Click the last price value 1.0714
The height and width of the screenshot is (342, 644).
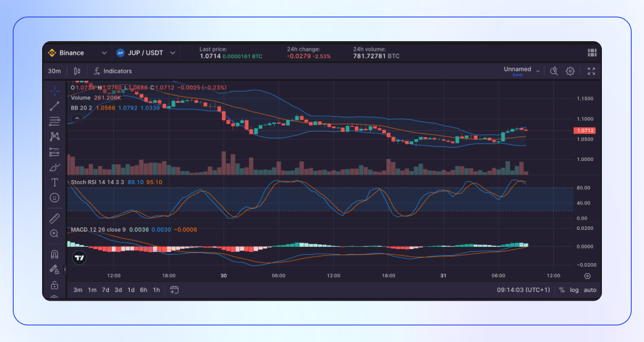tap(210, 56)
